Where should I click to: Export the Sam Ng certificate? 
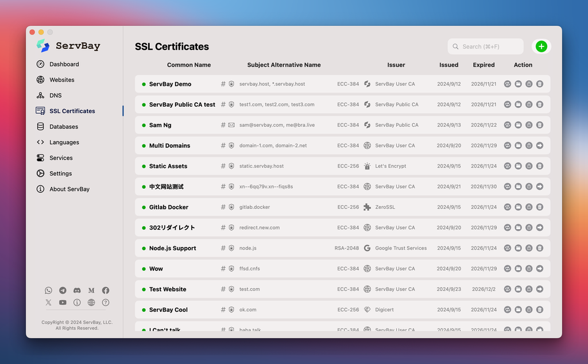[529, 125]
